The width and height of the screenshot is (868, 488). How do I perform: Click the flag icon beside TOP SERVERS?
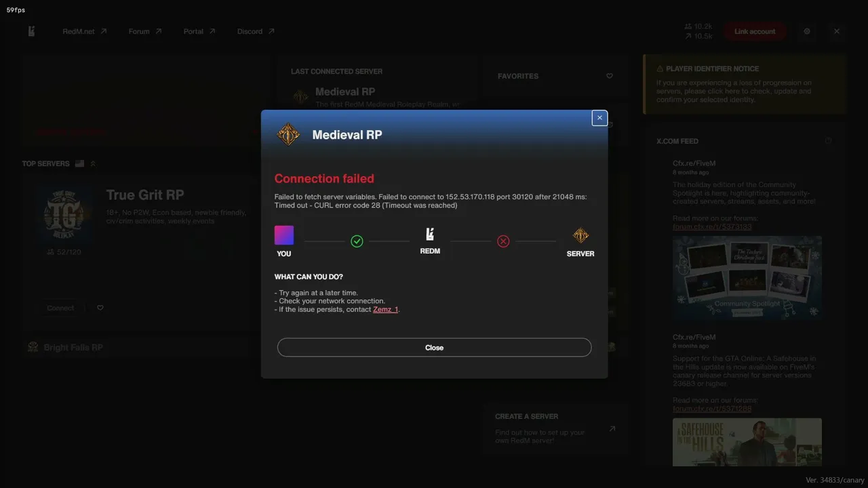click(80, 163)
